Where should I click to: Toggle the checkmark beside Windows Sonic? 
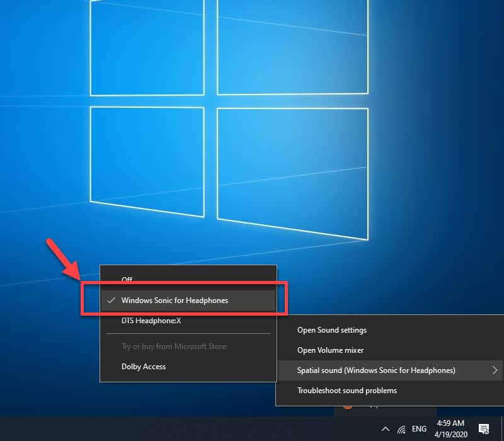(112, 301)
